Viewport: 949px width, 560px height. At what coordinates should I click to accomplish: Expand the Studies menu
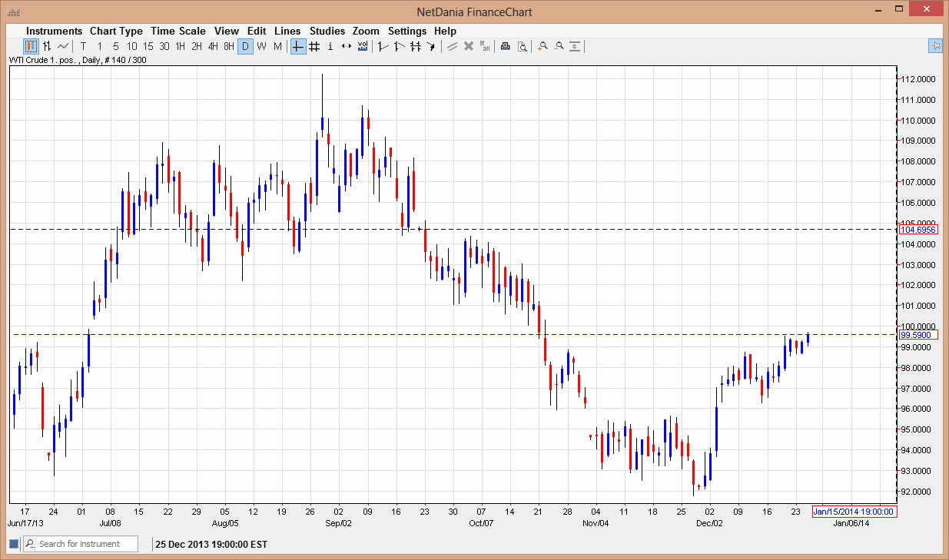click(327, 31)
